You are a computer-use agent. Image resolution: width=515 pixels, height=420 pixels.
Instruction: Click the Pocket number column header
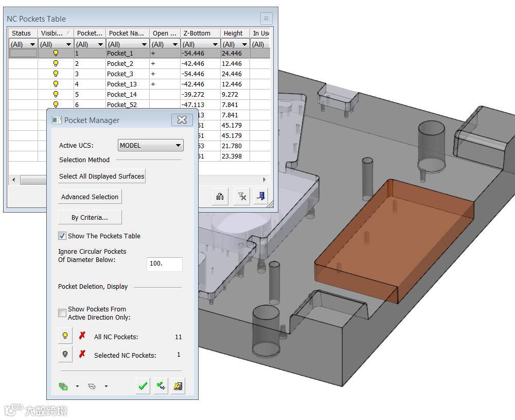pos(90,33)
